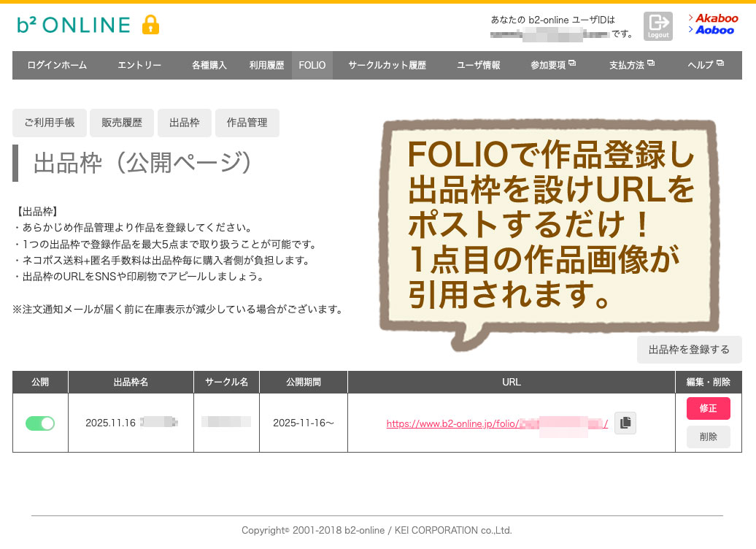The image size is (756, 549).
Task: Click the Logout icon button
Action: click(657, 26)
